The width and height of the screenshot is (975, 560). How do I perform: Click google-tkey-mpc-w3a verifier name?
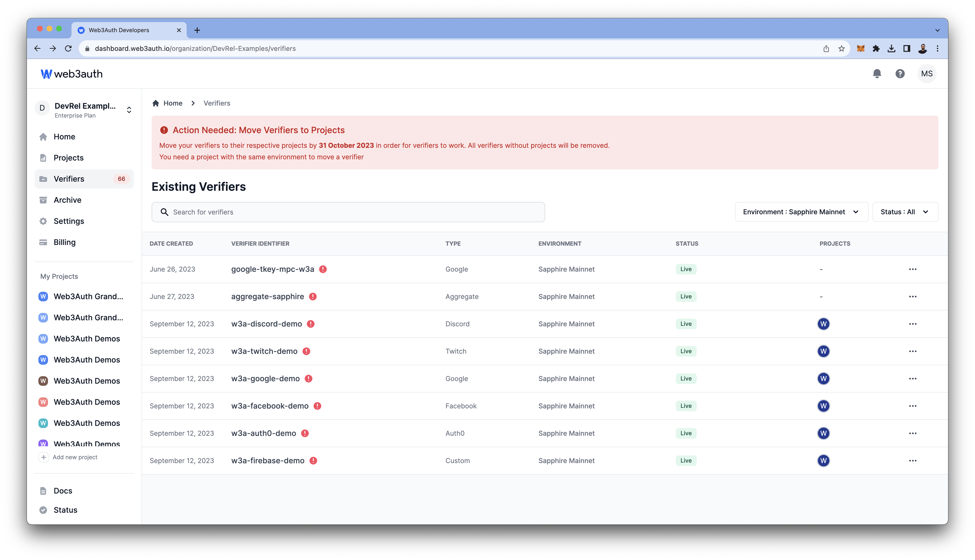click(273, 269)
